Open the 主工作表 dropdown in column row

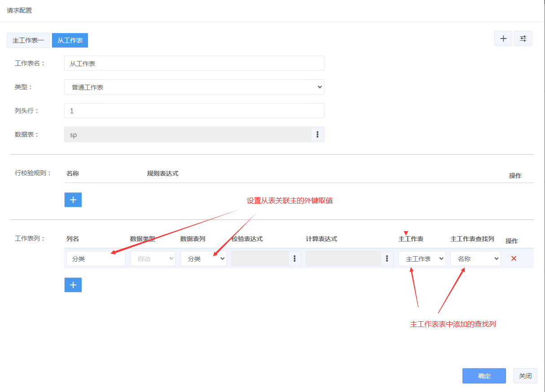pos(422,258)
